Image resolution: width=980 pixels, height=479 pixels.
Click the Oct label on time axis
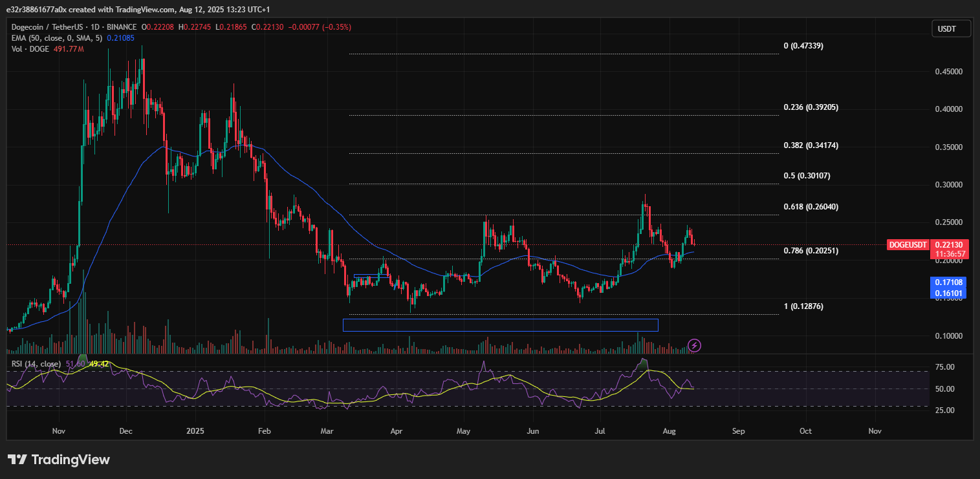[805, 431]
